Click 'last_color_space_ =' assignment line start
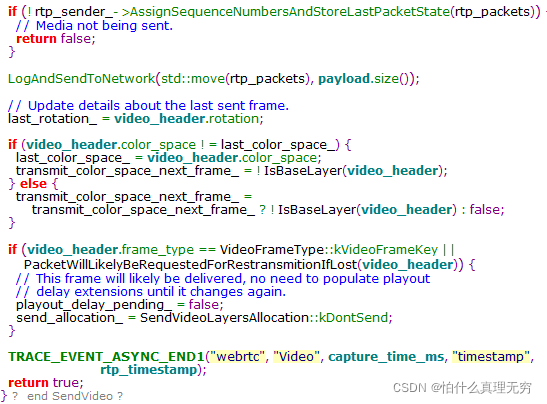The width and height of the screenshot is (547, 404). point(79,158)
